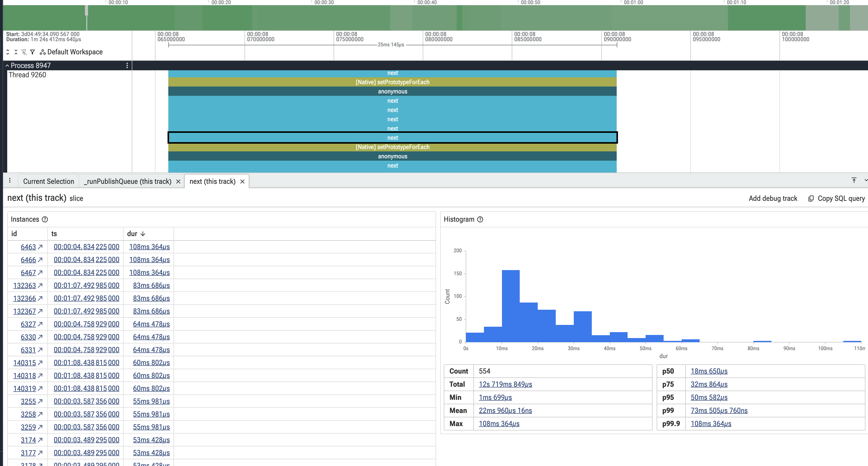Close the next (this track) tab
This screenshot has width=868, height=466.
242,182
